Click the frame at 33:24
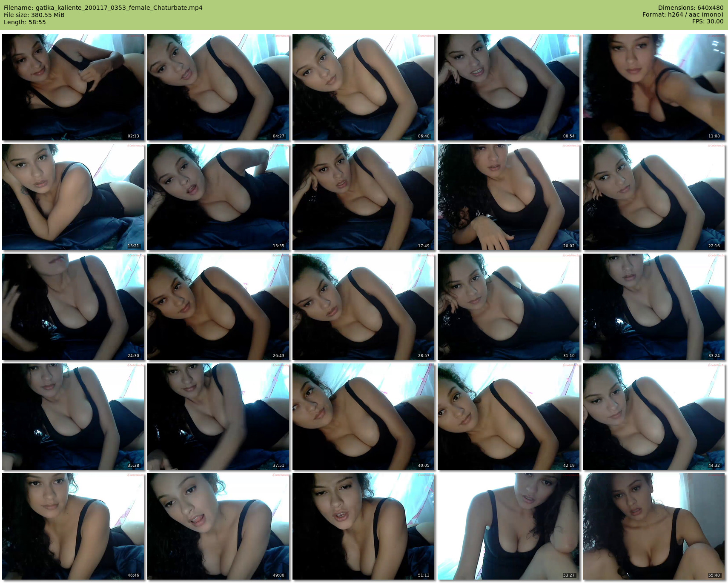 pyautogui.click(x=653, y=307)
